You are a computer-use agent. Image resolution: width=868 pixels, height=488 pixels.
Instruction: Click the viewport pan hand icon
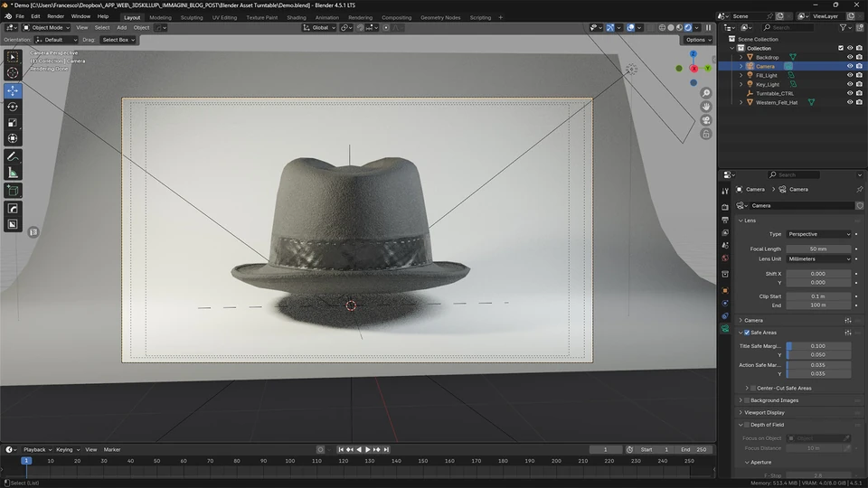(x=706, y=107)
